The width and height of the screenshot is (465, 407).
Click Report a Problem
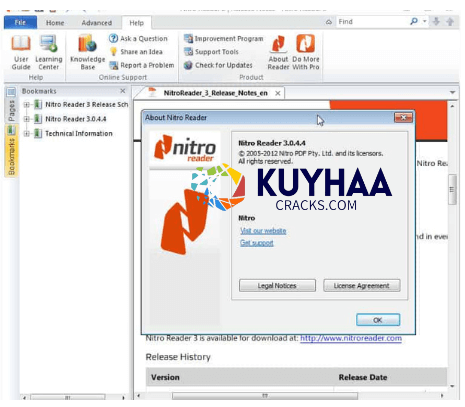point(142,65)
